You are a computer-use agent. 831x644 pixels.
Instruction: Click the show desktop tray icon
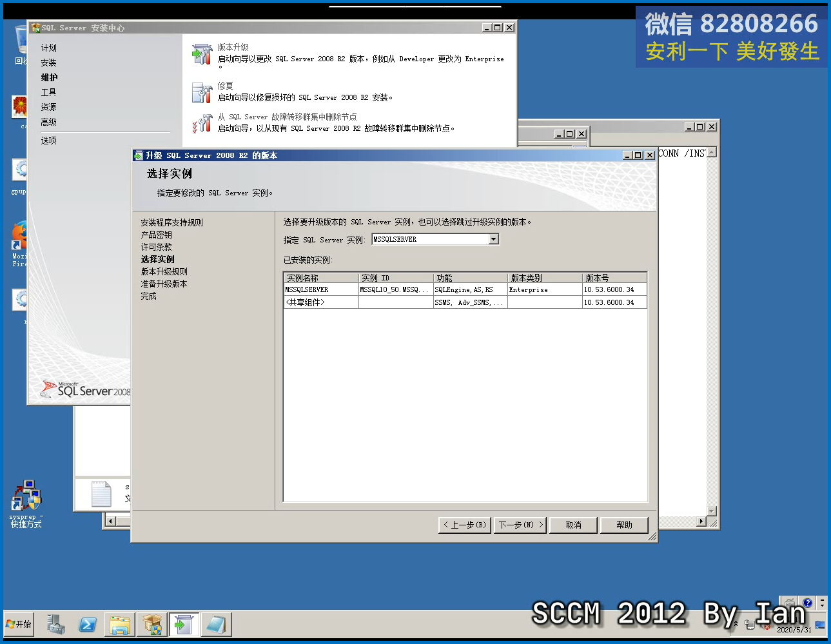[x=820, y=624]
